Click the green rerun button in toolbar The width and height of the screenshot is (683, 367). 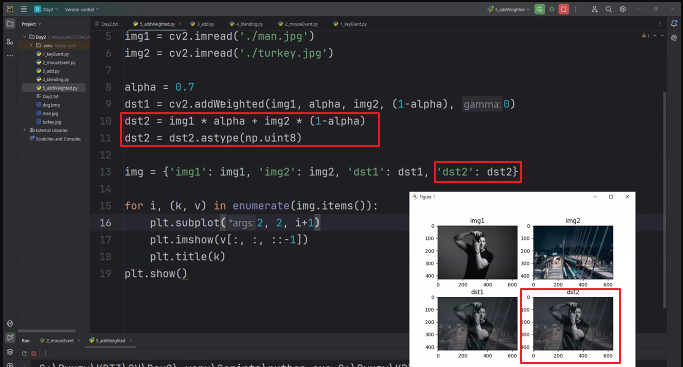point(539,9)
